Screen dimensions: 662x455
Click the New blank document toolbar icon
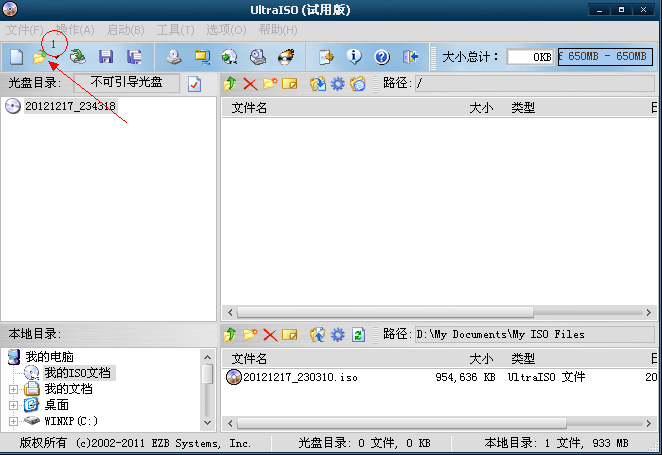pos(16,57)
